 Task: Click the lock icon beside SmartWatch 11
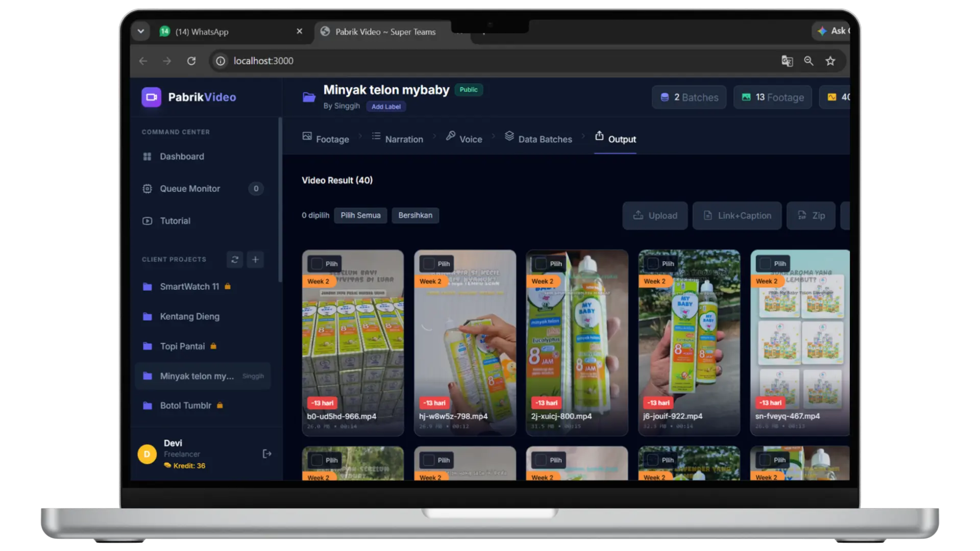228,286
